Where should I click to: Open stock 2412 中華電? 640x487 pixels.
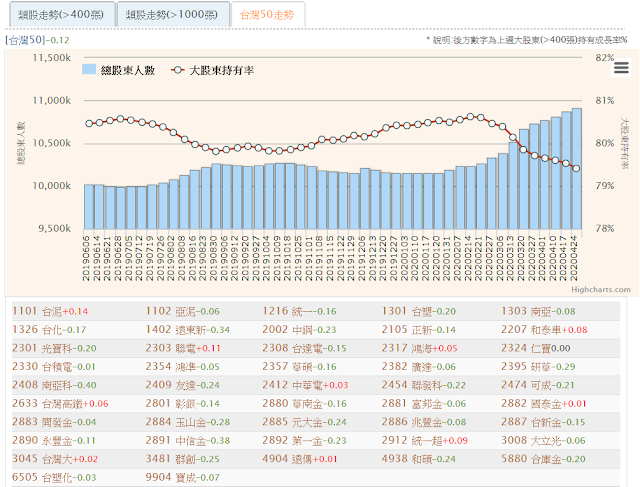(x=292, y=385)
